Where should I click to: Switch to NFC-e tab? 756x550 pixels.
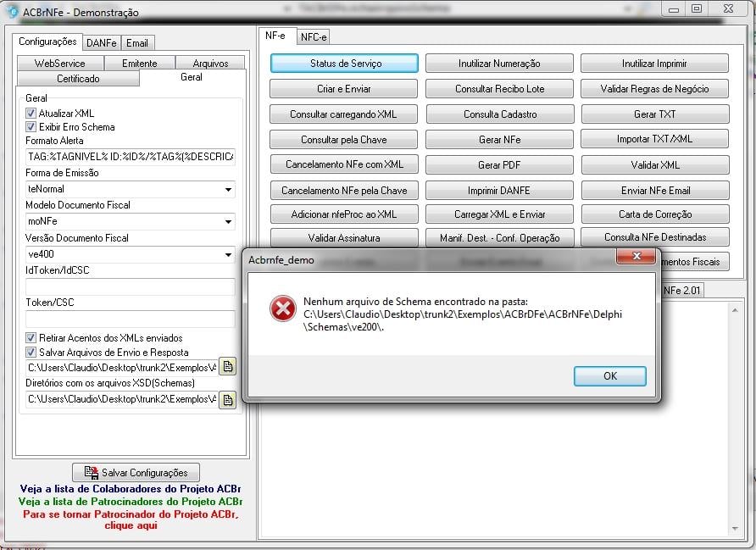pos(314,36)
